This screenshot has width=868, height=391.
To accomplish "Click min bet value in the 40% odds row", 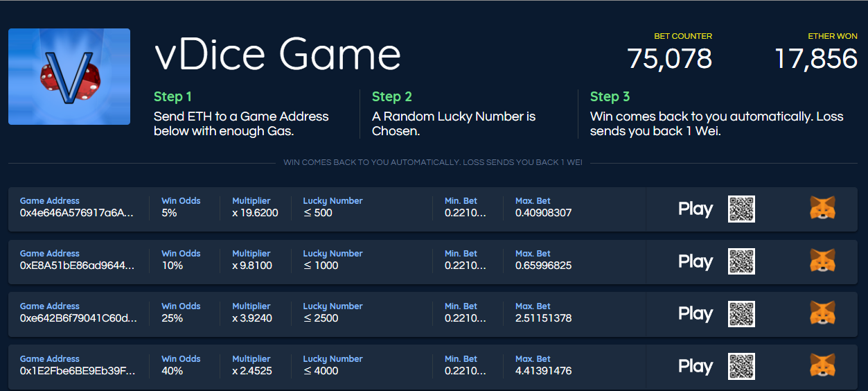I will (466, 371).
